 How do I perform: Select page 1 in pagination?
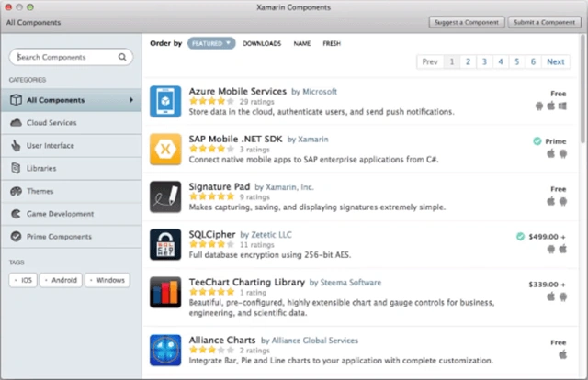click(451, 61)
